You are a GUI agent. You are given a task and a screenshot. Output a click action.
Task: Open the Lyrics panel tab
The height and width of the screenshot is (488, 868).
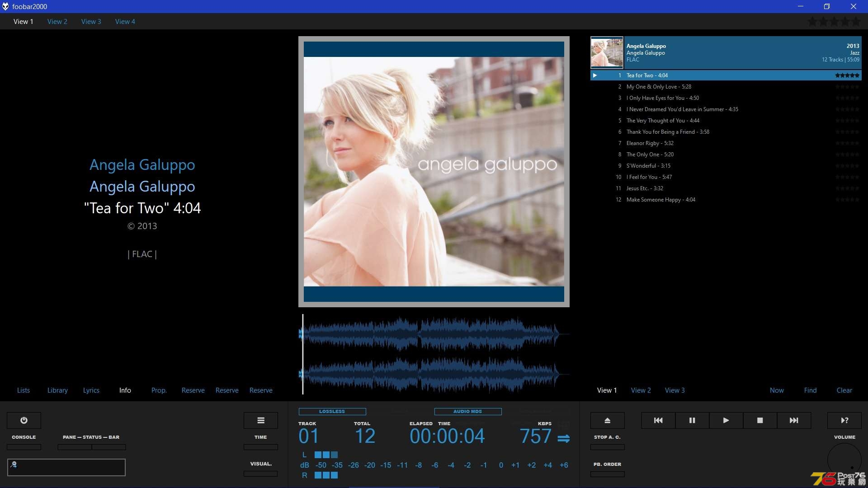pos(91,390)
